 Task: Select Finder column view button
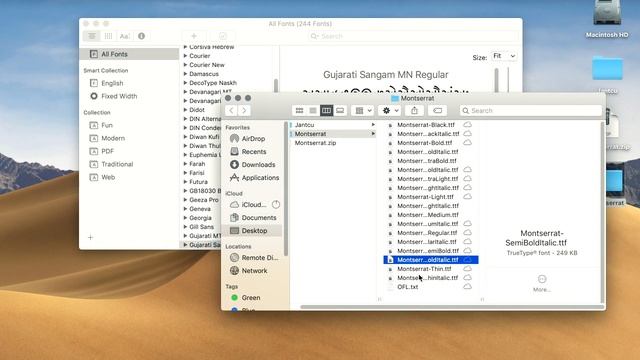click(326, 111)
